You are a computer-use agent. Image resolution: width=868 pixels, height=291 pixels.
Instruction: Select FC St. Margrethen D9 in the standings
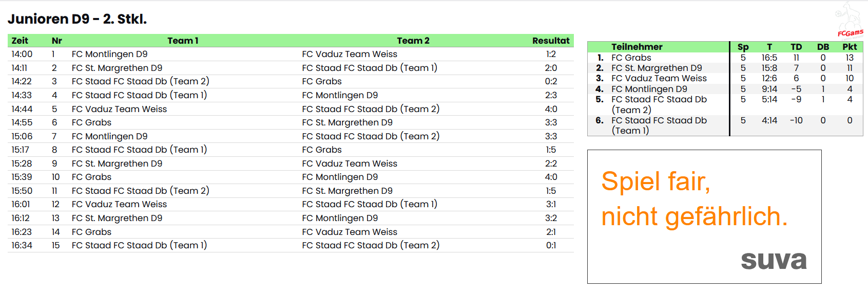tap(657, 68)
